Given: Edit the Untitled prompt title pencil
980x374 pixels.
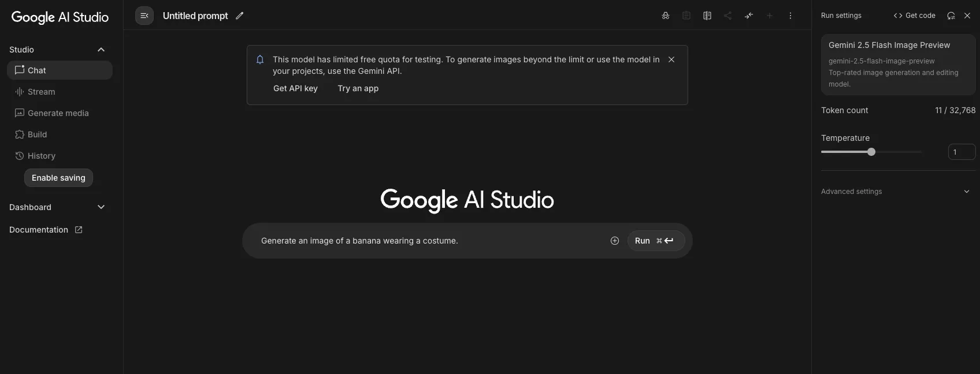Looking at the screenshot, I should (x=240, y=16).
